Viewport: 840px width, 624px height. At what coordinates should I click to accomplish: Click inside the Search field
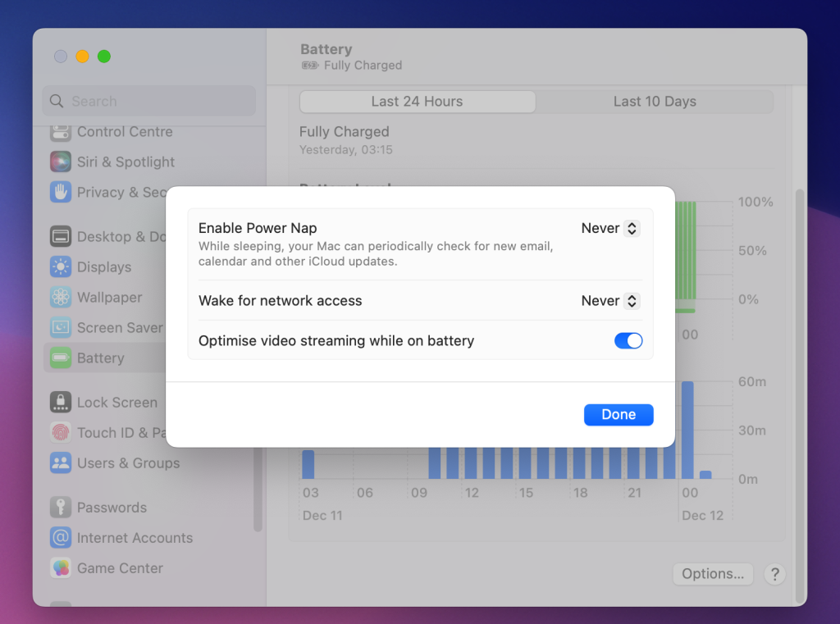pos(148,101)
